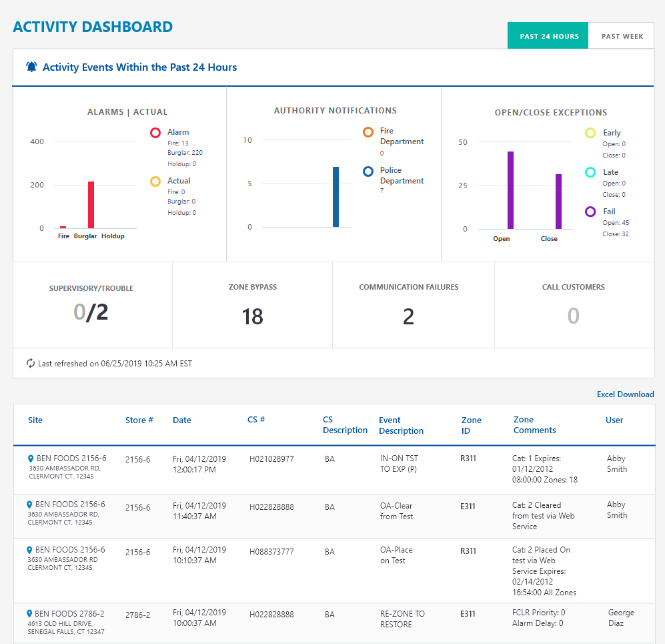This screenshot has height=644, width=665.
Task: Click the red Alarm legend circle
Action: [x=155, y=133]
